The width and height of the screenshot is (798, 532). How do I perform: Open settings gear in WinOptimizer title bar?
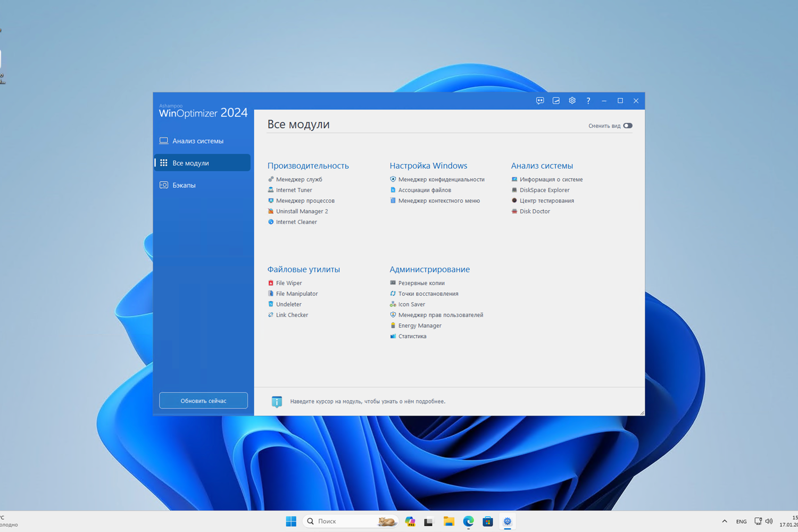click(x=572, y=101)
